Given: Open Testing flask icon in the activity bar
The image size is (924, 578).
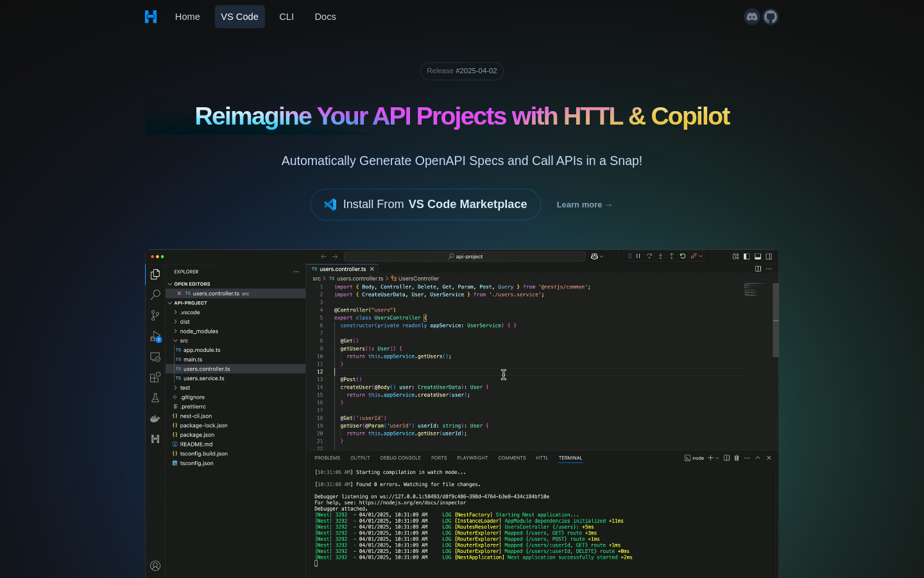Looking at the screenshot, I should click(155, 398).
